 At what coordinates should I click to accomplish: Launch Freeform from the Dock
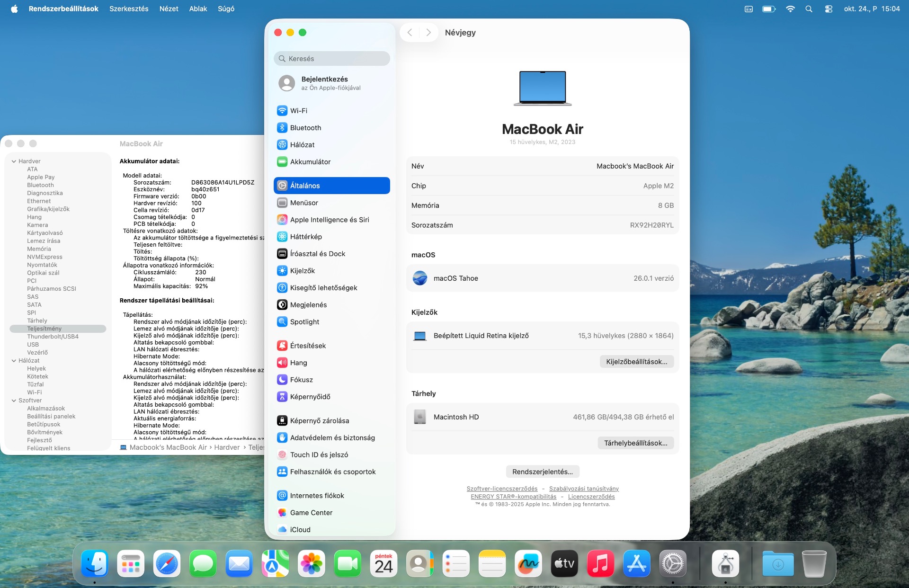[x=528, y=564]
